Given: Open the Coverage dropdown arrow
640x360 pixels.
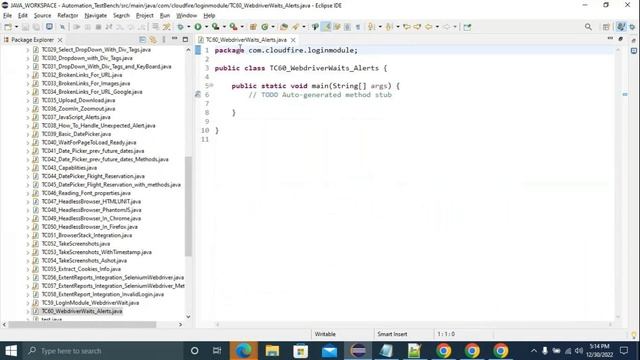Looking at the screenshot, I should coord(224,27).
